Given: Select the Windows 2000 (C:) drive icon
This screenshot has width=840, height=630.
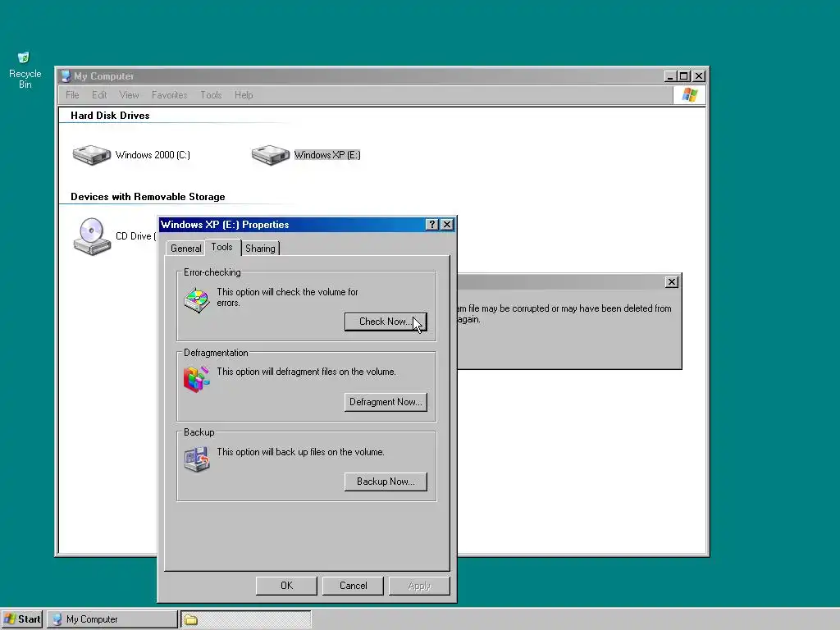Looking at the screenshot, I should [92, 154].
